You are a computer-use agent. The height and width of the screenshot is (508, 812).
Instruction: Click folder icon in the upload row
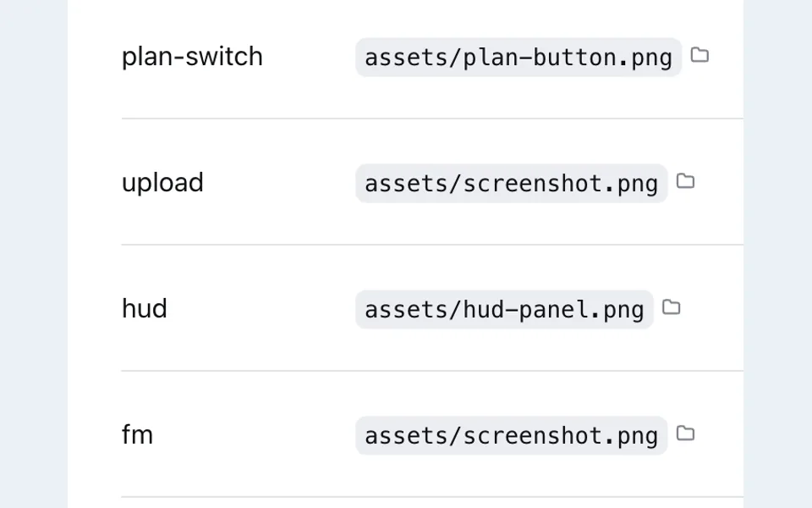[686, 181]
